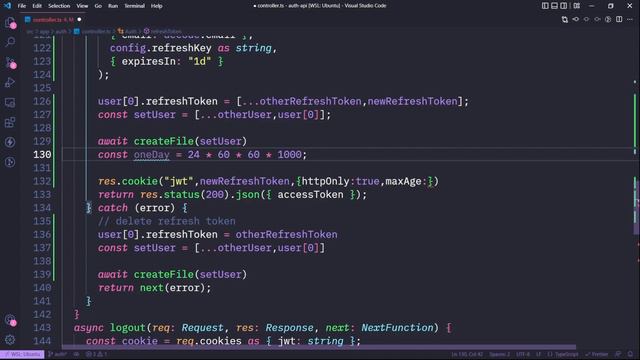
Task: Open the Help menu
Action: [x=157, y=6]
